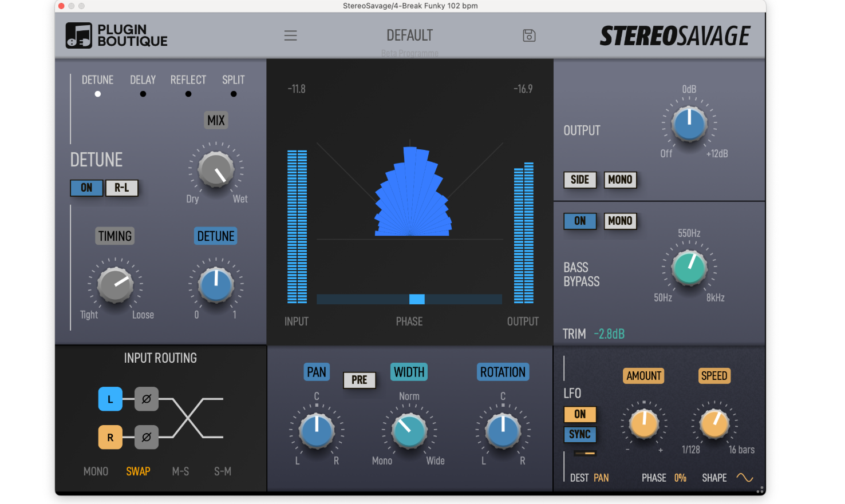Click the 550Hz frequency readout
Screen dimensions: 845x504
[x=689, y=233]
